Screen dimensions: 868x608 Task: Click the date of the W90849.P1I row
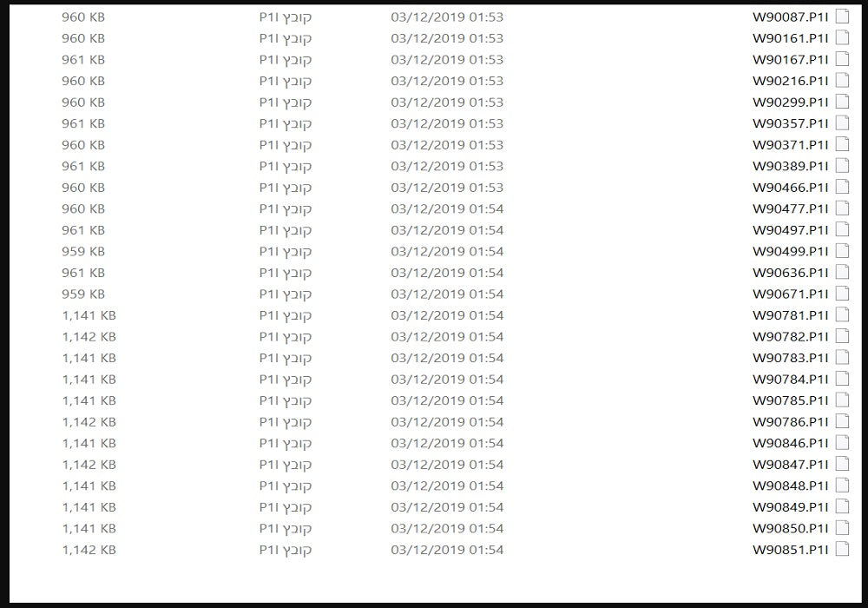[447, 506]
